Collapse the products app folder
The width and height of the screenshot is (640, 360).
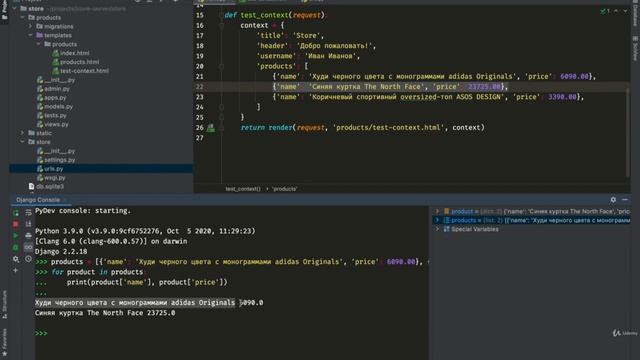point(23,18)
